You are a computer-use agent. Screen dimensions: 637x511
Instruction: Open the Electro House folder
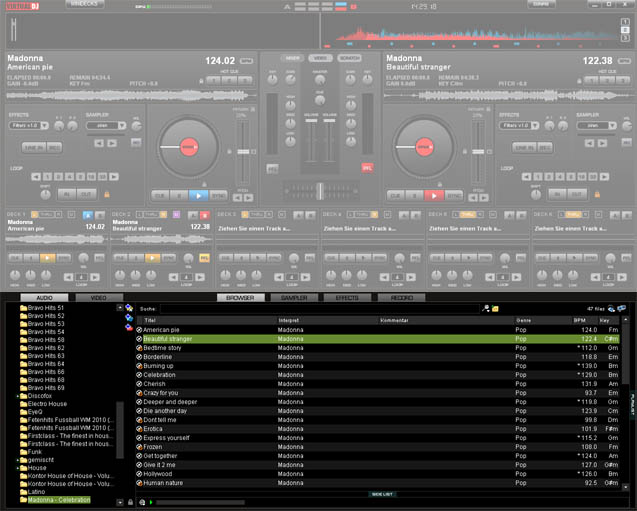(x=43, y=404)
